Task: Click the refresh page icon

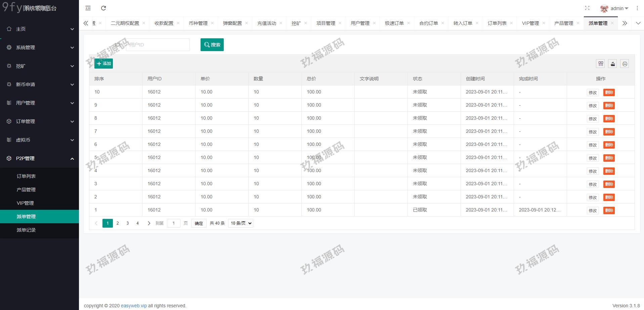Action: 103,8
